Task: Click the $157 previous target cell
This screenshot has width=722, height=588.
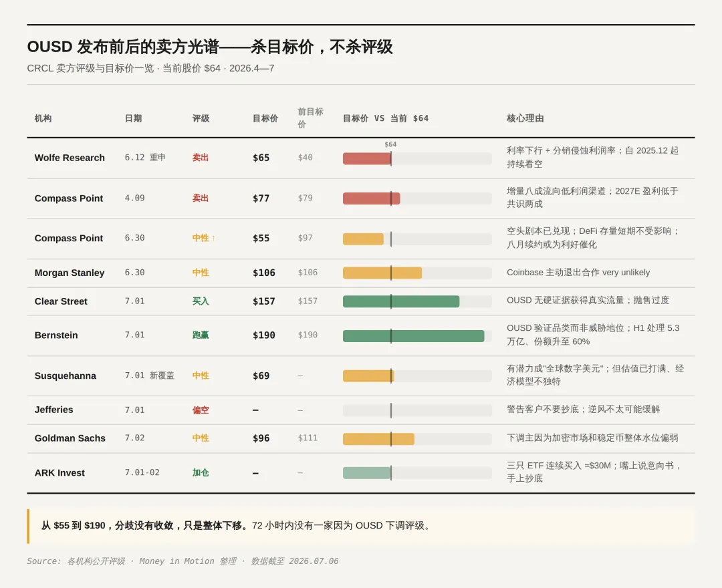Action: coord(308,301)
